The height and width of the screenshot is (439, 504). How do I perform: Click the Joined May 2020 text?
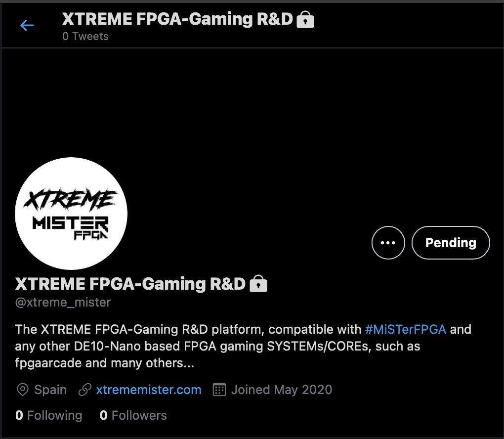click(x=281, y=390)
